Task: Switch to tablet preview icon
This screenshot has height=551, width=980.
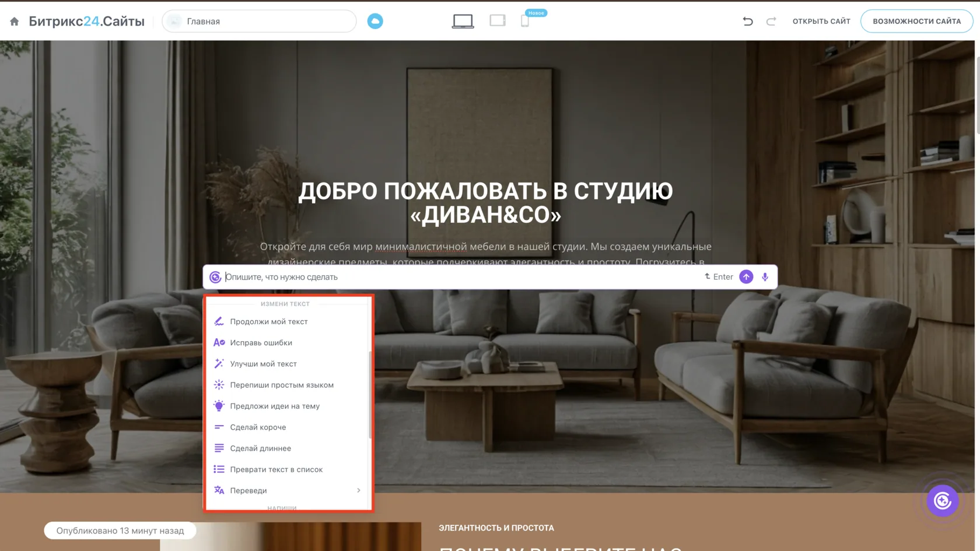Action: click(498, 21)
